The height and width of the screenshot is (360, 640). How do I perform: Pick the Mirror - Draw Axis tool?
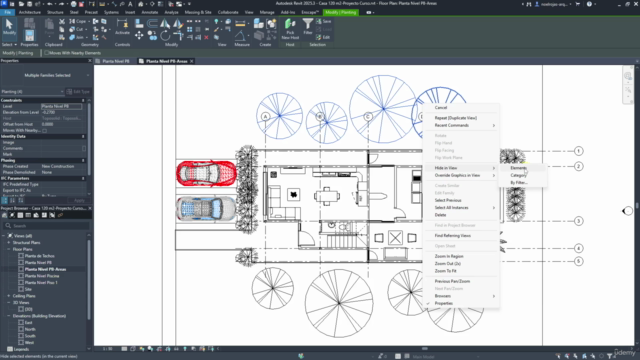pos(178,24)
